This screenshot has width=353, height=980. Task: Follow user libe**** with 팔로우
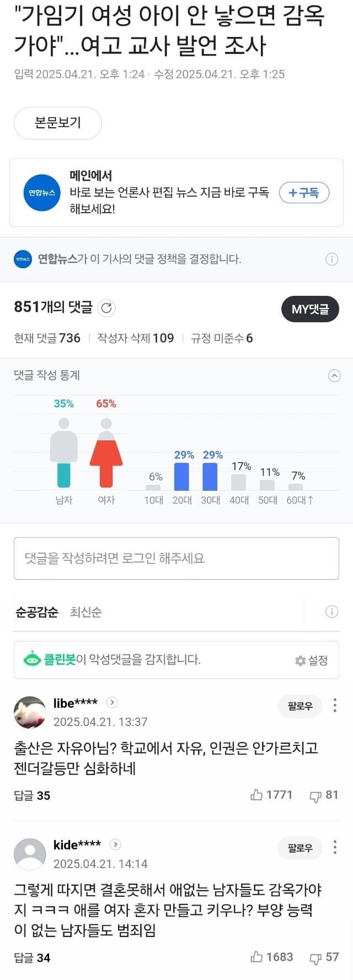pos(300,706)
